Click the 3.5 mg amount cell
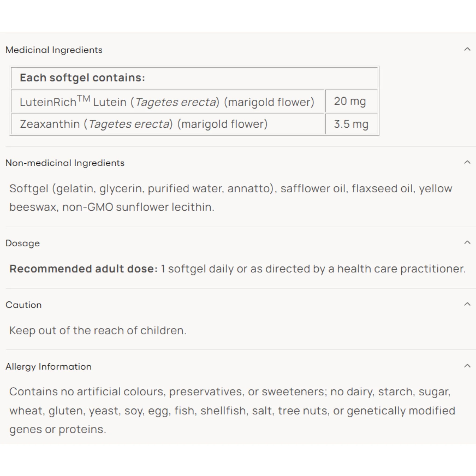The width and height of the screenshot is (476, 476). coord(351,124)
